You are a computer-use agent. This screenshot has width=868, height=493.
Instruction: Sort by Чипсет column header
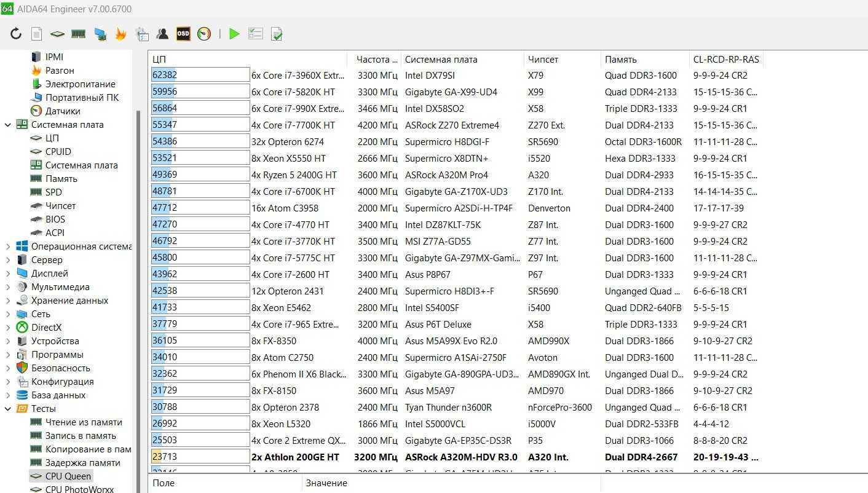(x=562, y=60)
